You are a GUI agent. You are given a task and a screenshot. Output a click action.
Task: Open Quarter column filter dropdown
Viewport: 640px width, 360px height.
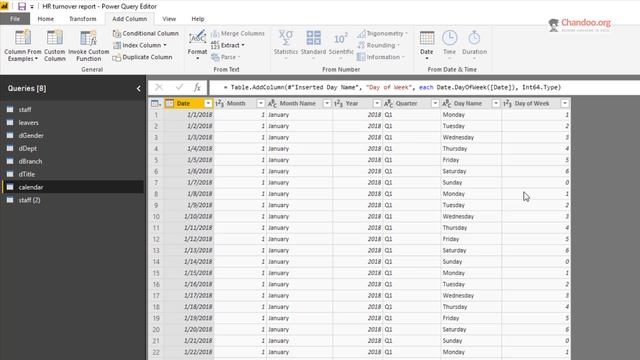(435, 104)
